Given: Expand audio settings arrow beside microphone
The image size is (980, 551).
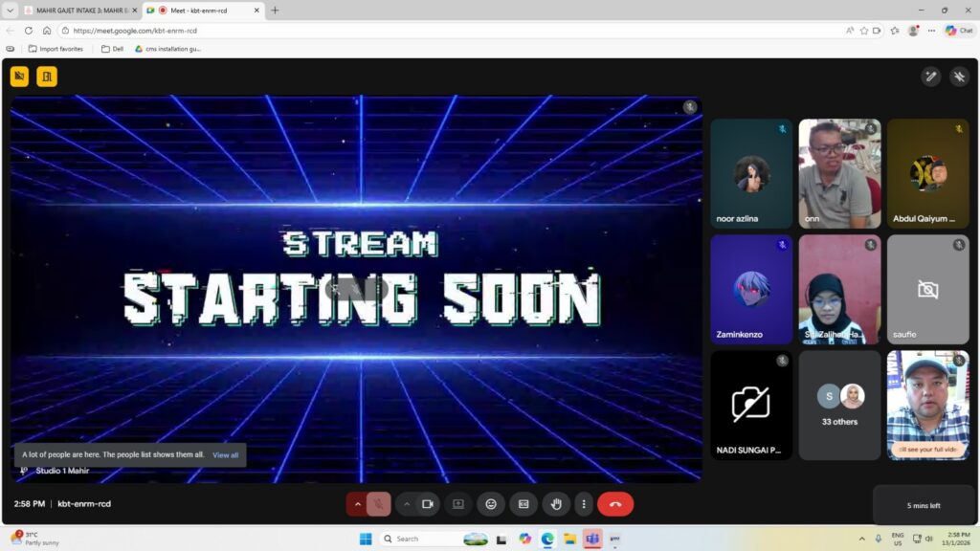Looking at the screenshot, I should click(x=357, y=504).
